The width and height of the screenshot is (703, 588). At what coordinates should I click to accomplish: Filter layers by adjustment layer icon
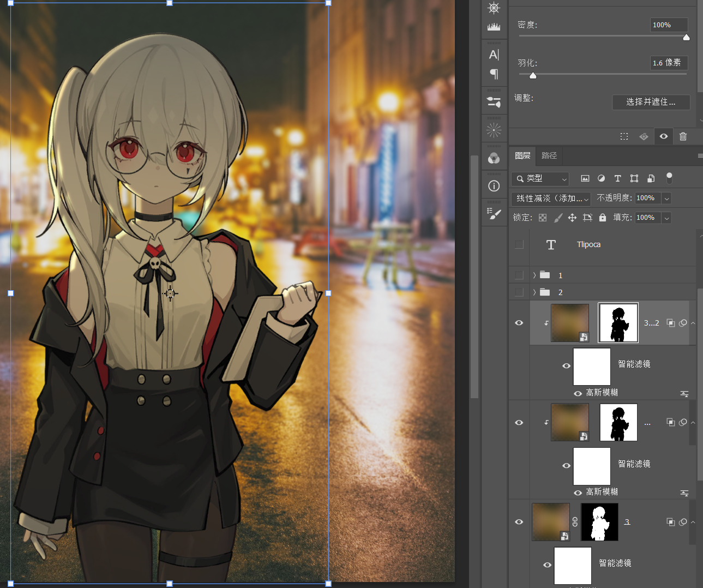coord(601,178)
